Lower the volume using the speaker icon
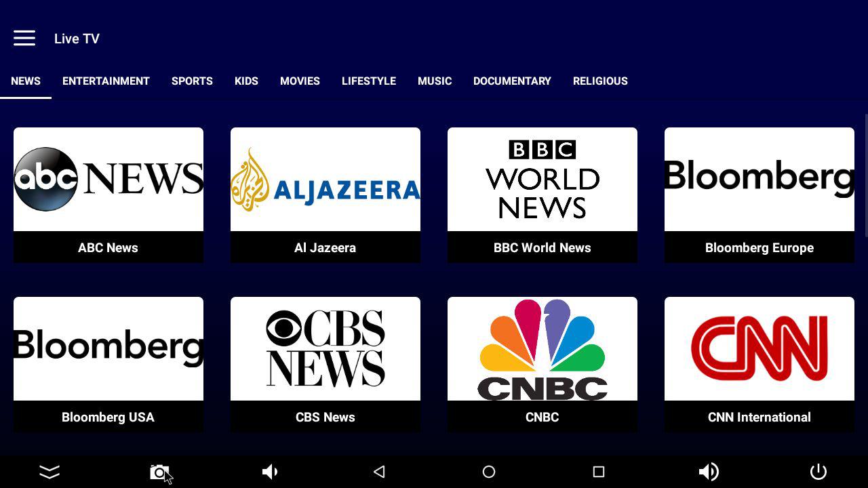The width and height of the screenshot is (868, 488). click(270, 472)
